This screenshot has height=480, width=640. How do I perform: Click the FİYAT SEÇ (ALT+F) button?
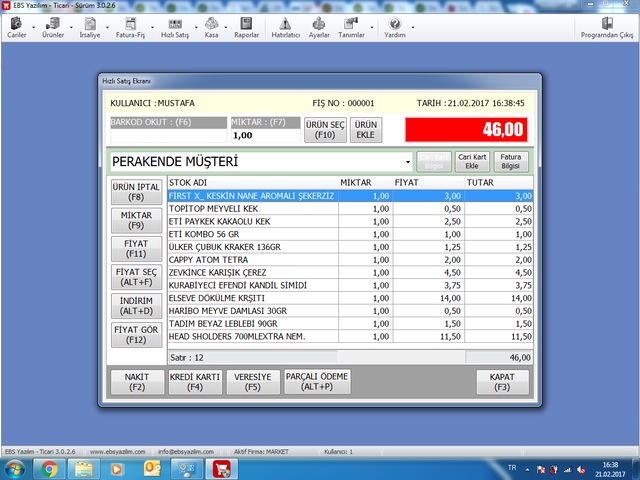[136, 277]
